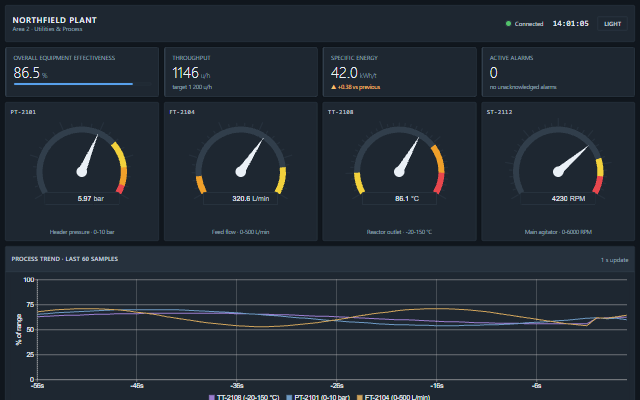Click the FT-2104 flow gauge needle
Image resolution: width=640 pixels, height=400 pixels.
coord(250,157)
